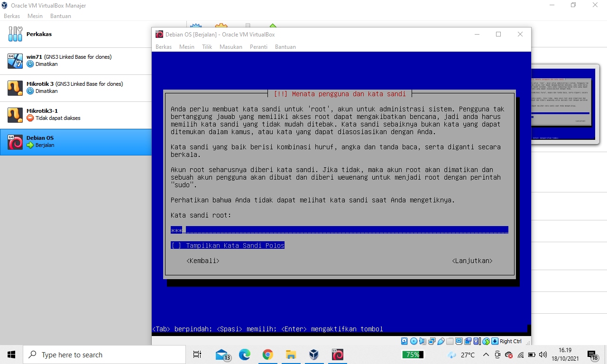Open the Mail app on the taskbar
This screenshot has height=364, width=607.
click(222, 355)
